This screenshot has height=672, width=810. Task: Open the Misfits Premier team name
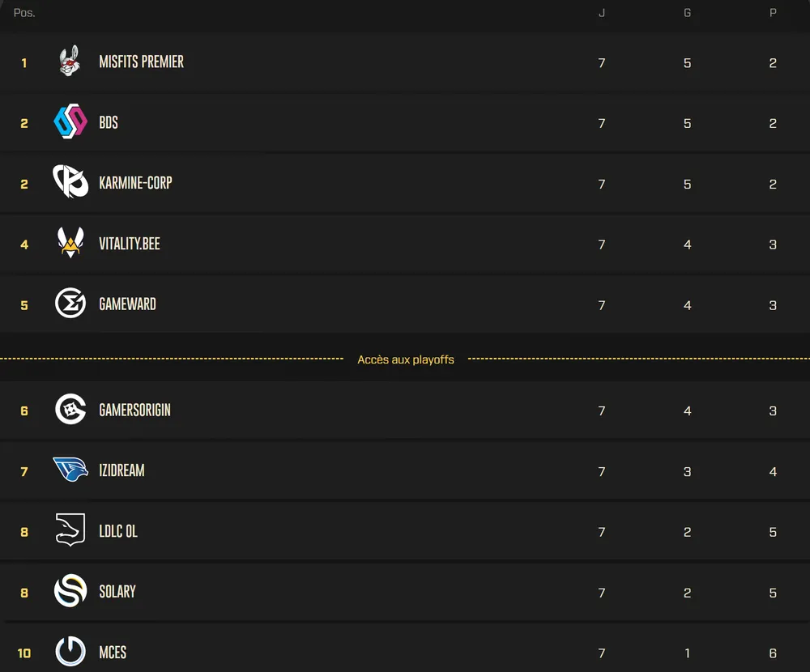tap(141, 62)
